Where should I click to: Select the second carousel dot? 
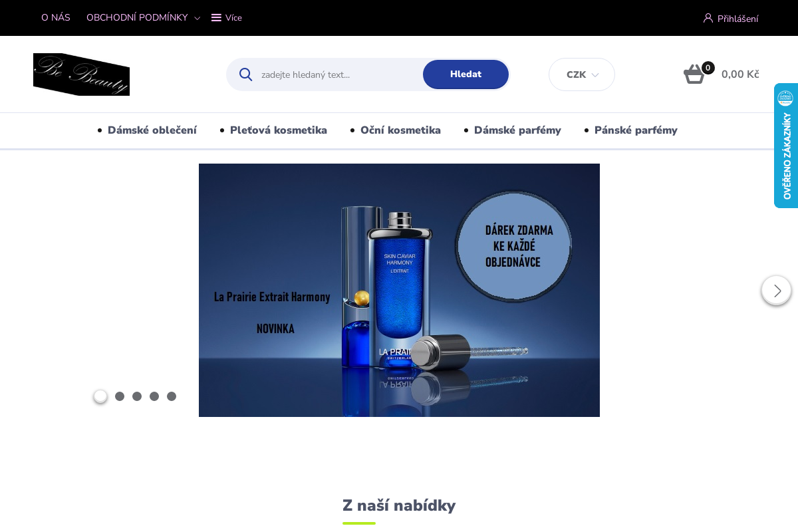[120, 396]
